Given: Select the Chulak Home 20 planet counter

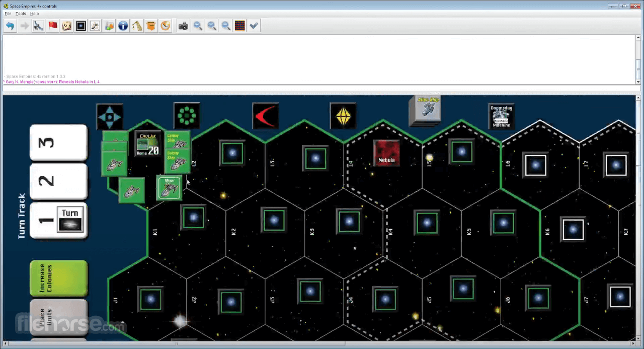Looking at the screenshot, I should [148, 144].
